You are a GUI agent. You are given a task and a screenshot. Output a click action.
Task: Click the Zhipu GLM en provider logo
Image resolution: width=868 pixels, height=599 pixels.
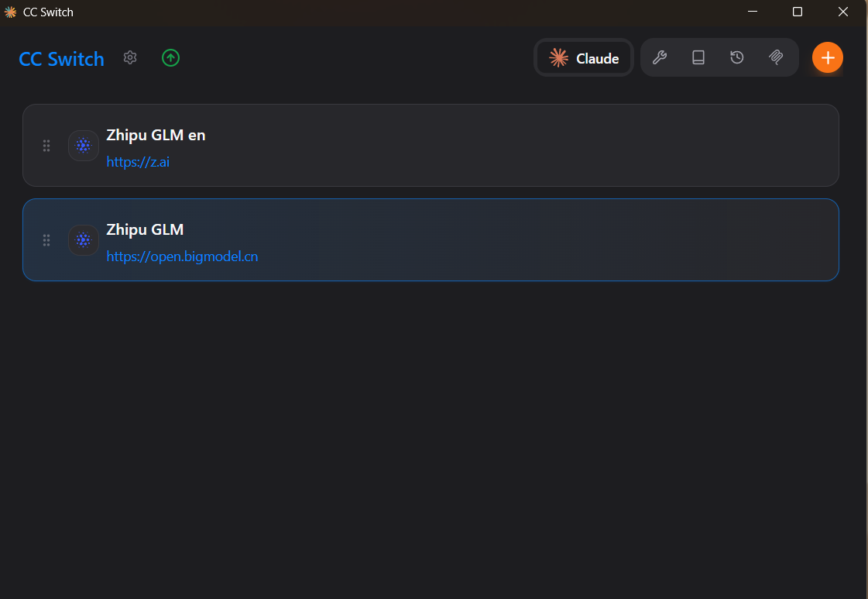tap(84, 146)
